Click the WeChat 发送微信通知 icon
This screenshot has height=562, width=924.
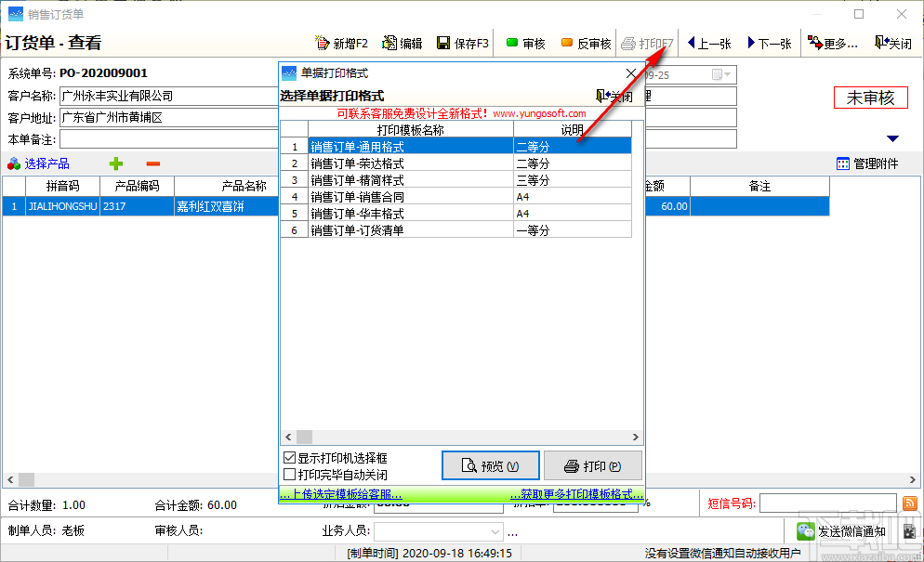[805, 530]
